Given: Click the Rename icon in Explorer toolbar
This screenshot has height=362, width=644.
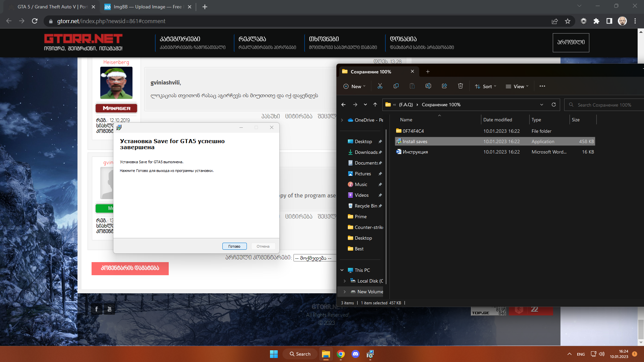Looking at the screenshot, I should click(428, 86).
